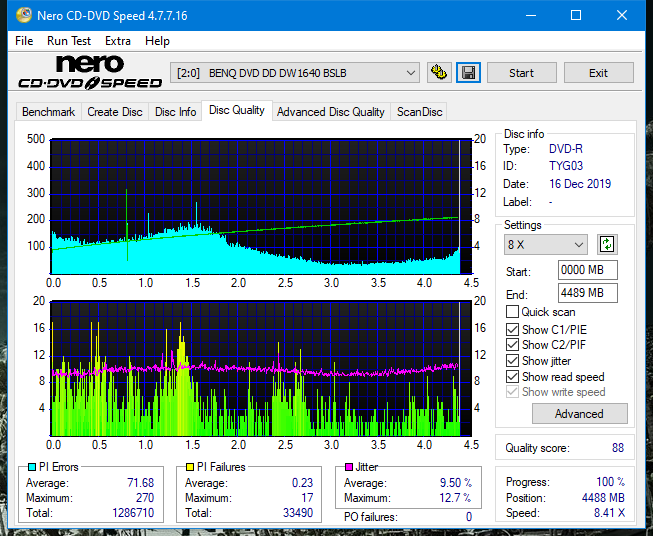Click the PI Failures average 0.23

[x=302, y=483]
